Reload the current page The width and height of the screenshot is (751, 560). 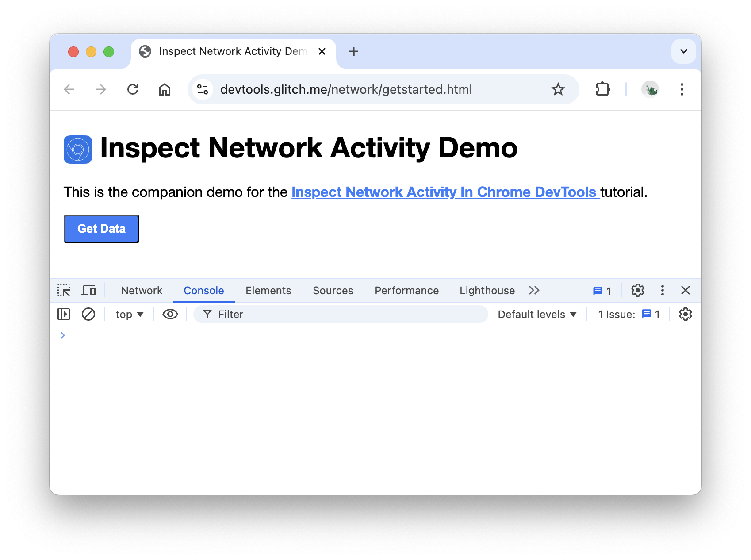pyautogui.click(x=133, y=89)
